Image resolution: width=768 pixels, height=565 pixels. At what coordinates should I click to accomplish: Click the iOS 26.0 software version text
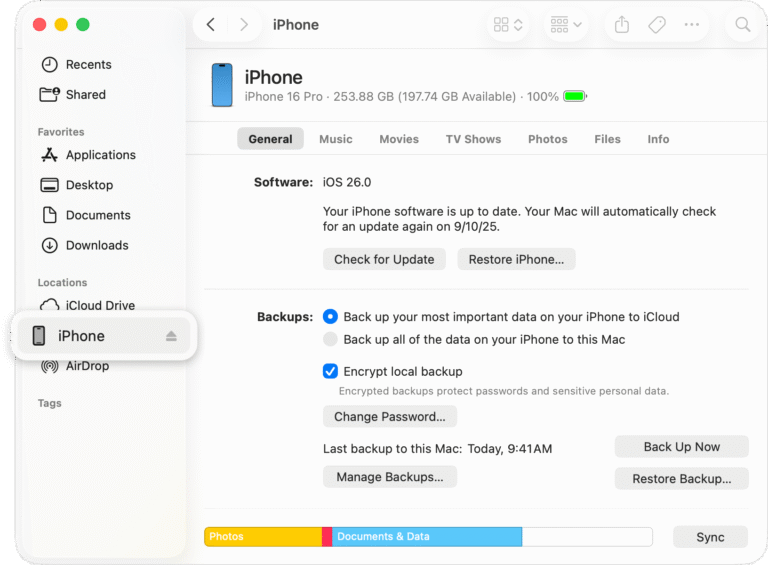click(x=347, y=182)
